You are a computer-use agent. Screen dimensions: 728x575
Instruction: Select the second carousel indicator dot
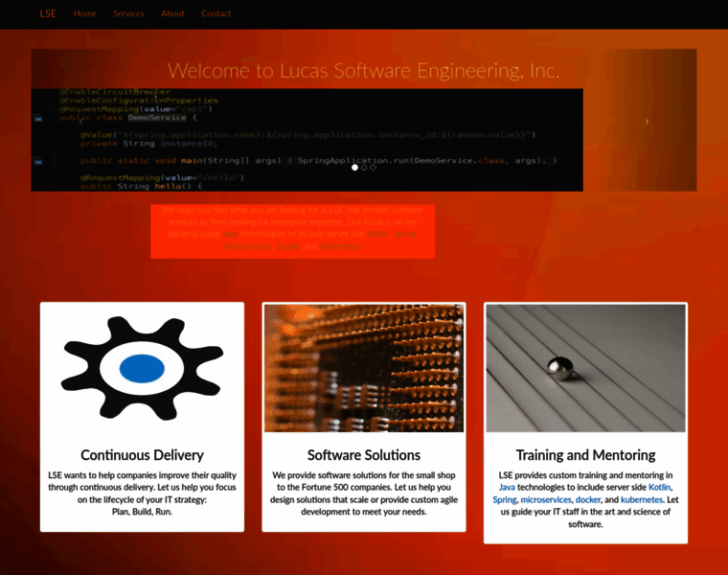(364, 167)
